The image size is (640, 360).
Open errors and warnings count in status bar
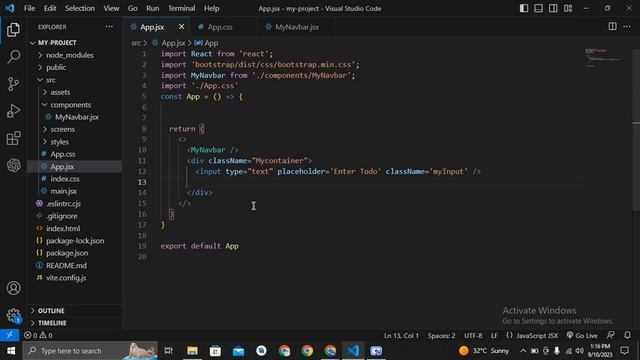tap(38, 336)
